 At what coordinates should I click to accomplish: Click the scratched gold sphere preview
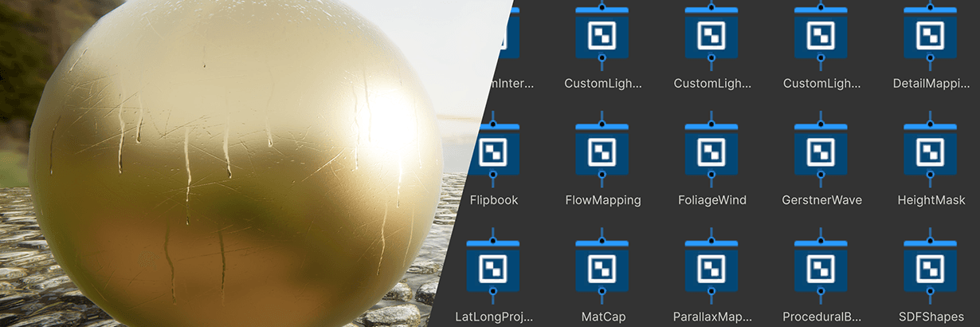[231, 167]
